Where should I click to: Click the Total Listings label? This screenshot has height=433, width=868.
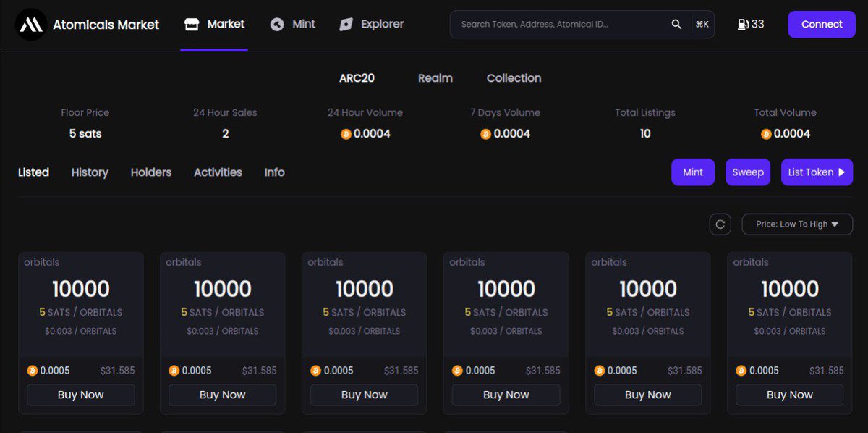point(645,113)
